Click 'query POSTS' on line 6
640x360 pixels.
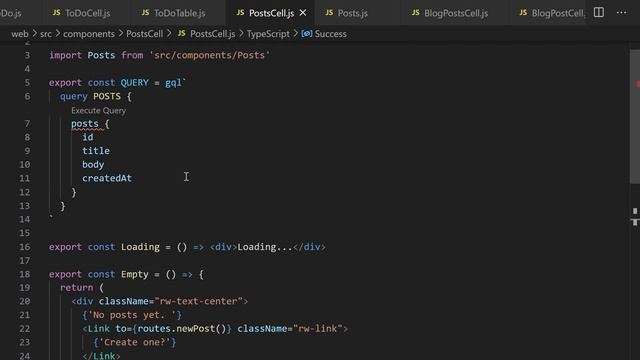click(90, 96)
